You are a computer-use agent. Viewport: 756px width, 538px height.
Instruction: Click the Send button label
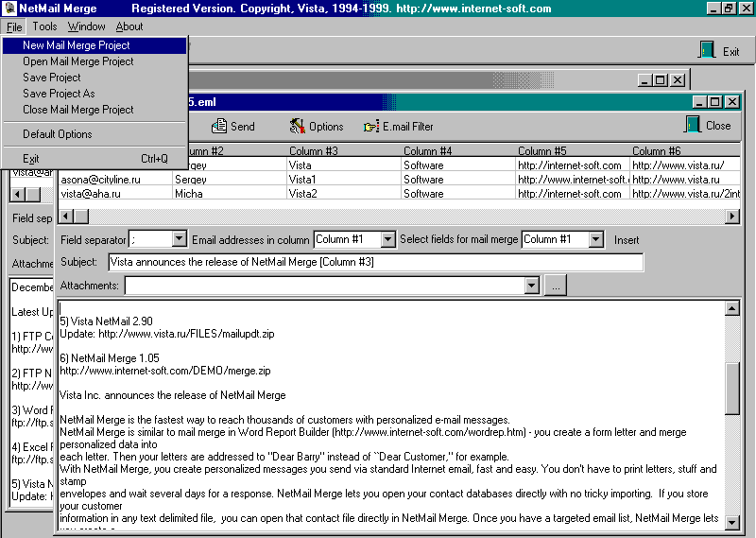click(x=243, y=127)
